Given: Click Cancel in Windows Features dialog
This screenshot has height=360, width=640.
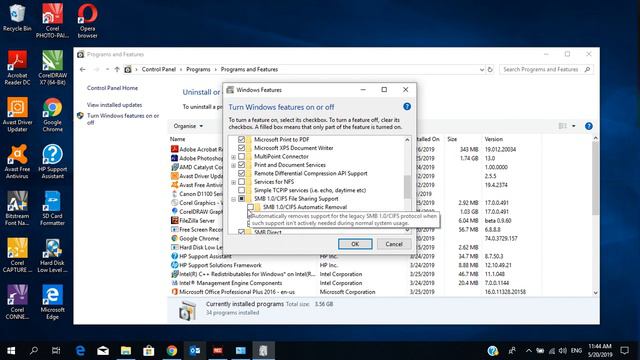Looking at the screenshot, I should (x=394, y=244).
